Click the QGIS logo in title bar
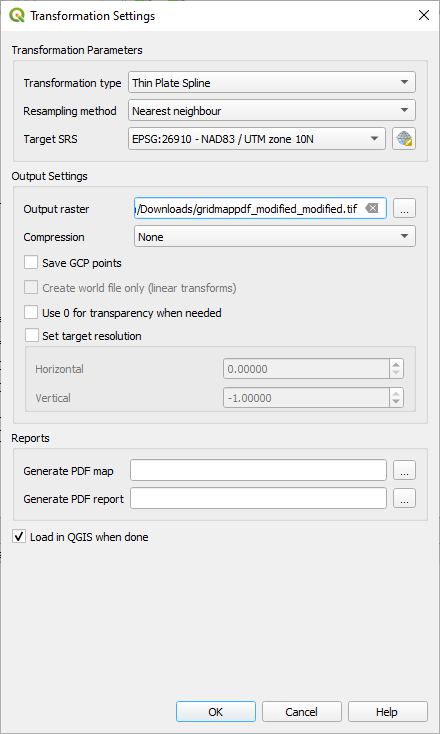 [x=17, y=15]
